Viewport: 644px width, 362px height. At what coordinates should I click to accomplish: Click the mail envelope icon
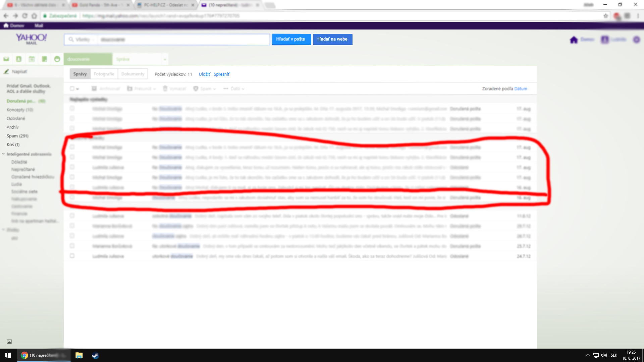pyautogui.click(x=6, y=59)
